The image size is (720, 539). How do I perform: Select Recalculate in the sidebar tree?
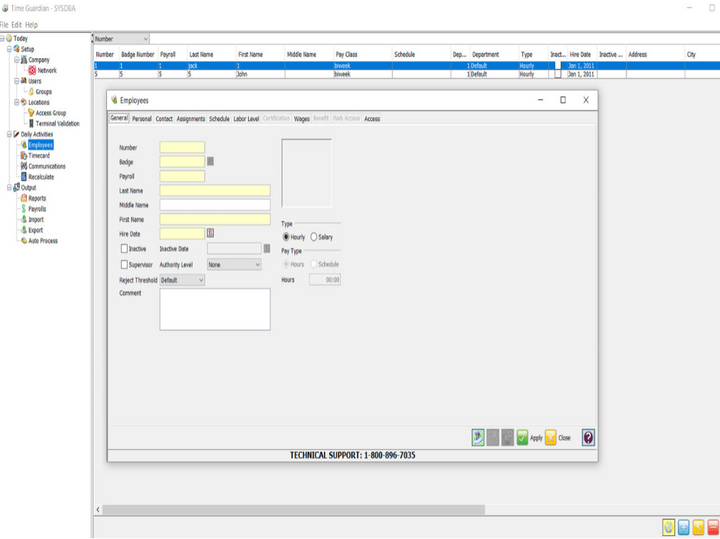(41, 177)
